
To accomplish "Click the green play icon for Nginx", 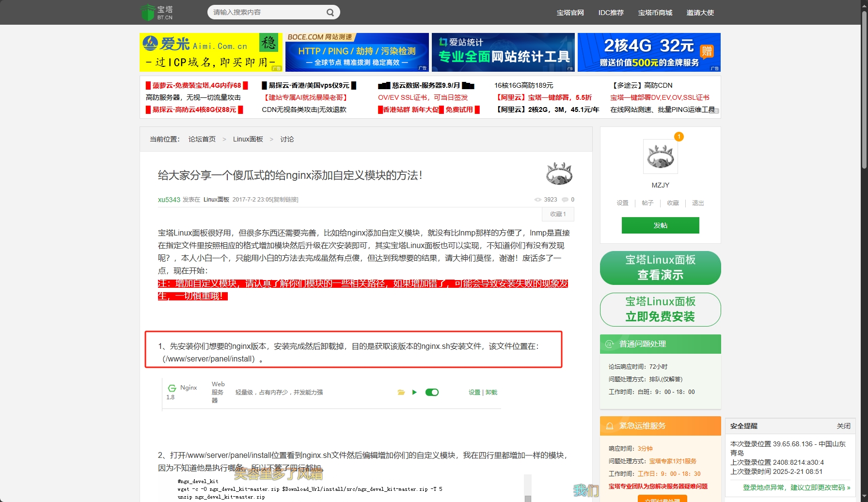I will click(414, 392).
